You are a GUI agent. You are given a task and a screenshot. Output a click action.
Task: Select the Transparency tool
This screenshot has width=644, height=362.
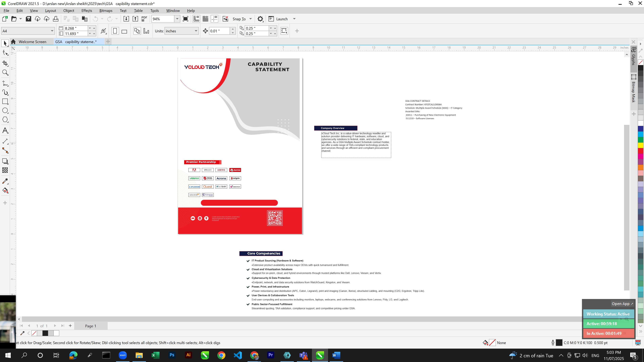click(x=5, y=170)
